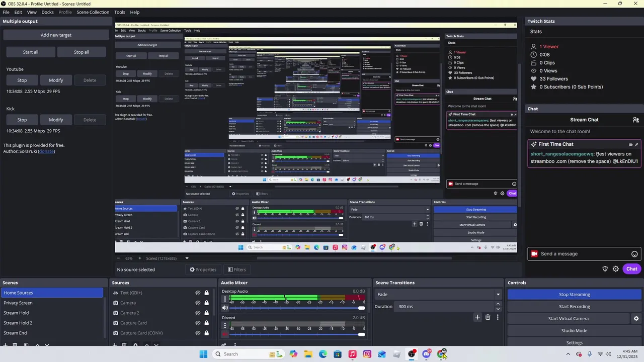Zoom in the preview with plus

139,258
